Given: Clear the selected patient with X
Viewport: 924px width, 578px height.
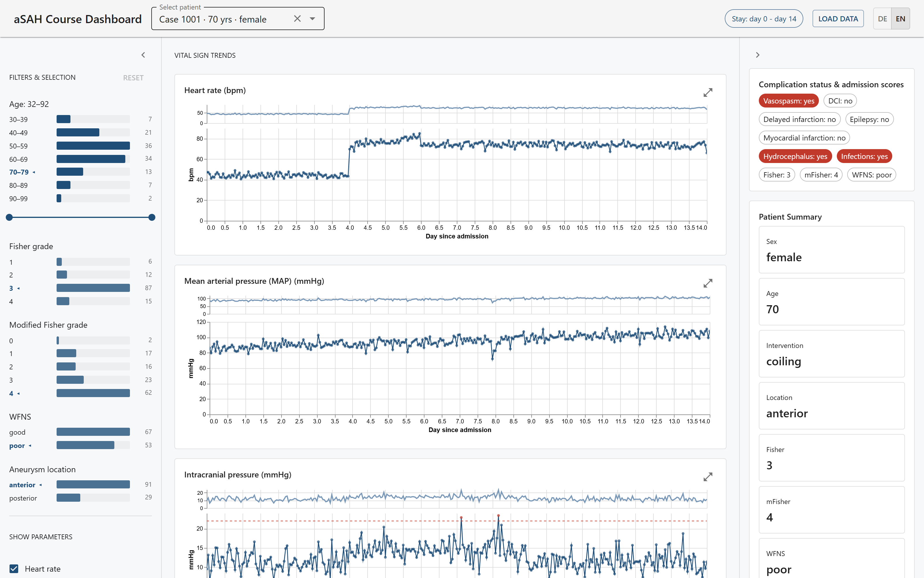Looking at the screenshot, I should [297, 19].
